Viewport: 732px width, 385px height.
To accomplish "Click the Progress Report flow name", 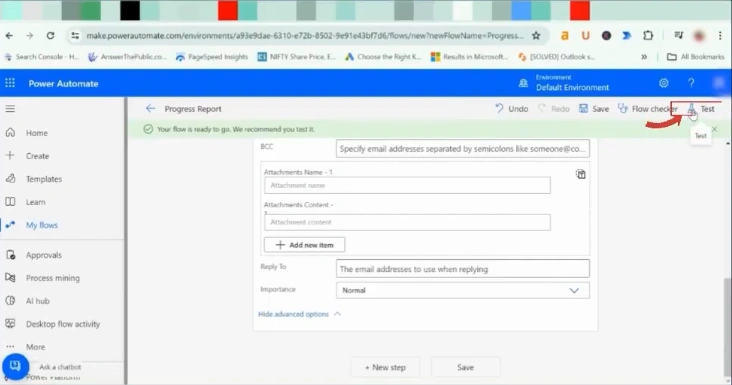I will (x=193, y=109).
